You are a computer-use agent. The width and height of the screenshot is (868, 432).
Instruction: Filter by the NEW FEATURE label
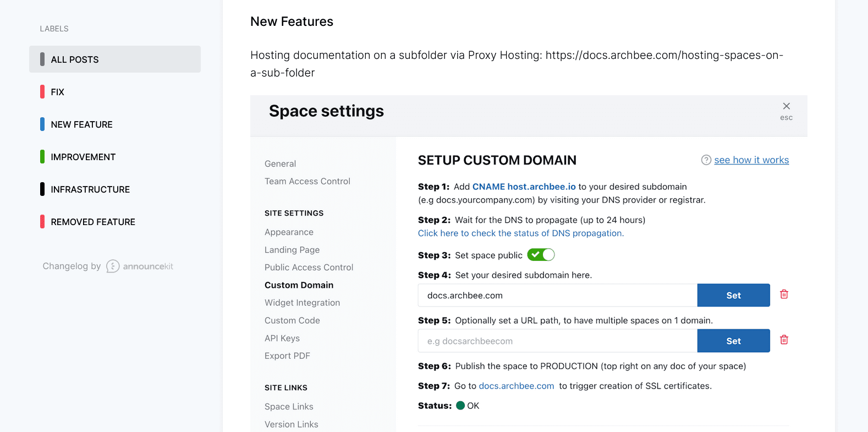[x=81, y=124]
